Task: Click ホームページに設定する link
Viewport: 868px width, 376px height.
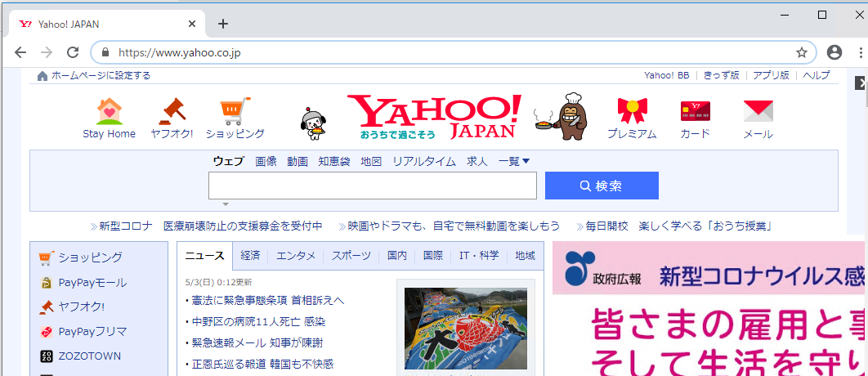Action: (x=101, y=76)
